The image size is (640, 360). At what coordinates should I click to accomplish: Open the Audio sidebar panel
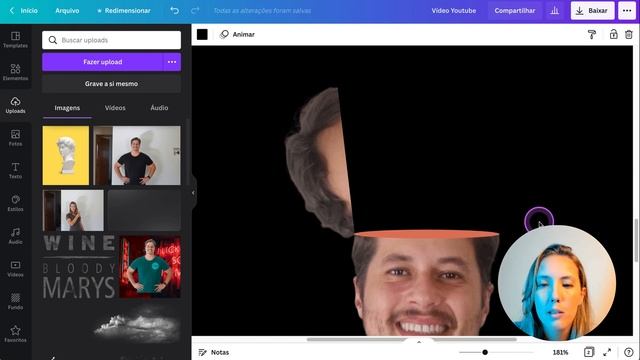(16, 236)
